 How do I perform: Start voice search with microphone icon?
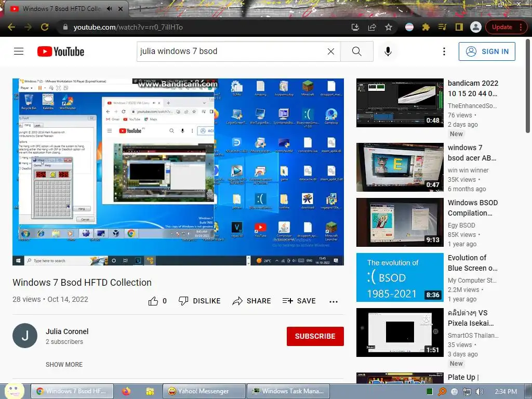pyautogui.click(x=388, y=51)
